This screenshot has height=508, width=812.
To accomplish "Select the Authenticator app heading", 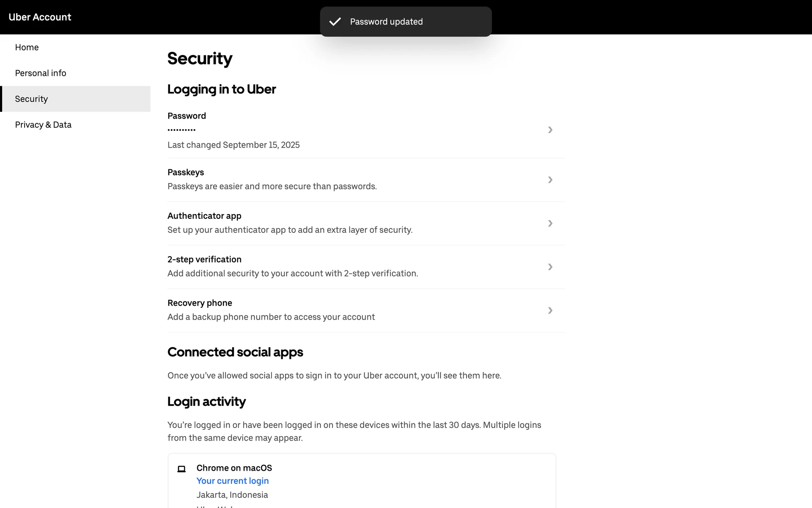I will [x=204, y=216].
